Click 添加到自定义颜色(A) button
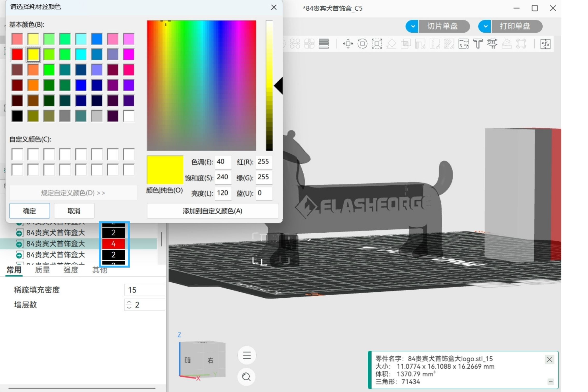 pyautogui.click(x=213, y=211)
